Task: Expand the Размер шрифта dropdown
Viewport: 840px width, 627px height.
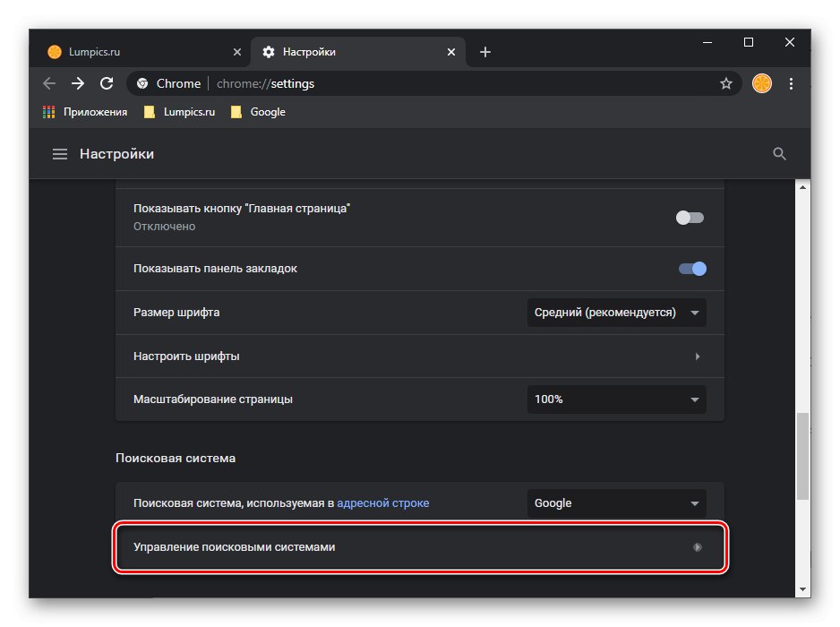Action: pyautogui.click(x=616, y=312)
